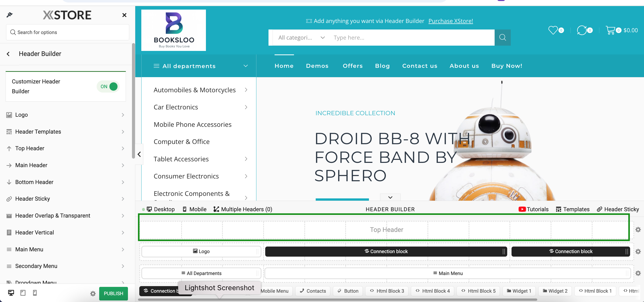644x302 pixels.
Task: Select the Logo builder element
Action: click(201, 251)
